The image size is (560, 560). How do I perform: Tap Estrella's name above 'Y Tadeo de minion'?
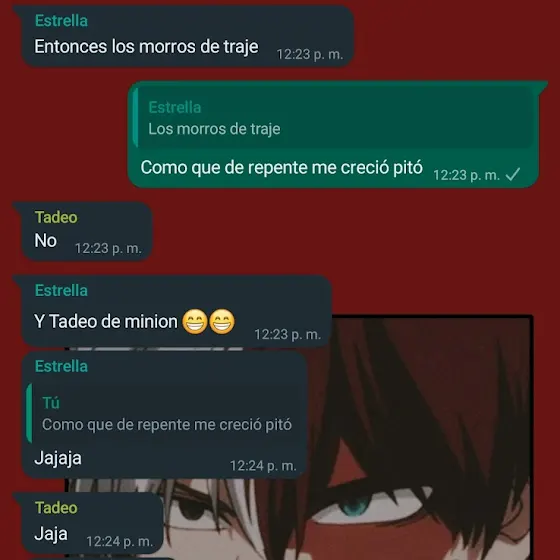(61, 291)
